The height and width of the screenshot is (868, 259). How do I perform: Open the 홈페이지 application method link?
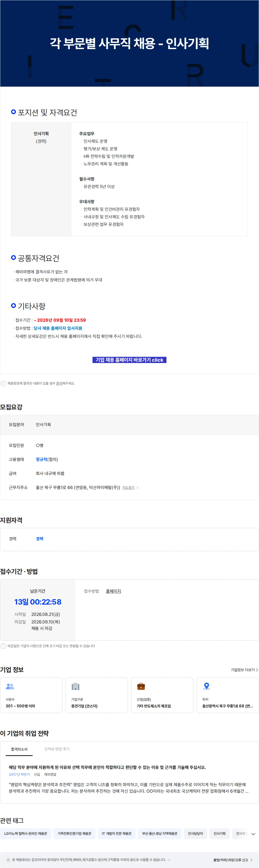pyautogui.click(x=114, y=591)
